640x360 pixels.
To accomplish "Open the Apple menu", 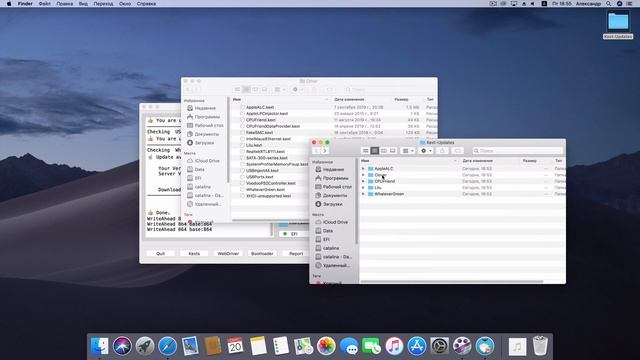I will pyautogui.click(x=9, y=4).
